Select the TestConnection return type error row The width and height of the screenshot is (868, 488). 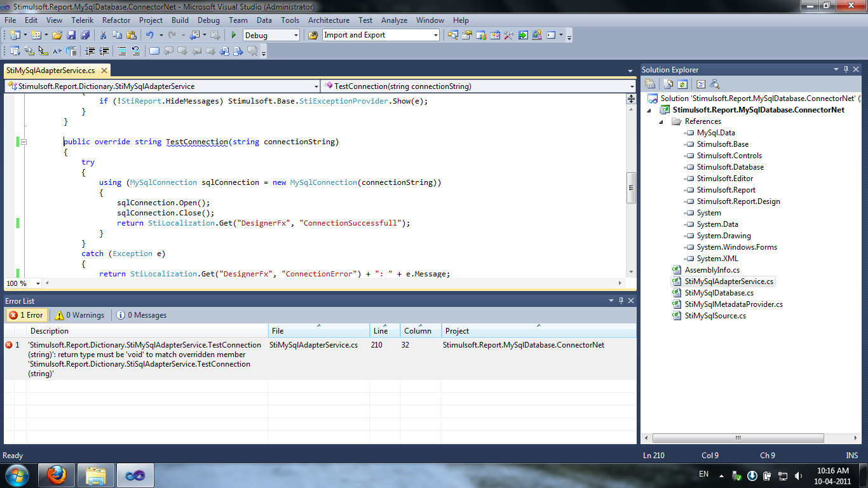click(x=320, y=359)
